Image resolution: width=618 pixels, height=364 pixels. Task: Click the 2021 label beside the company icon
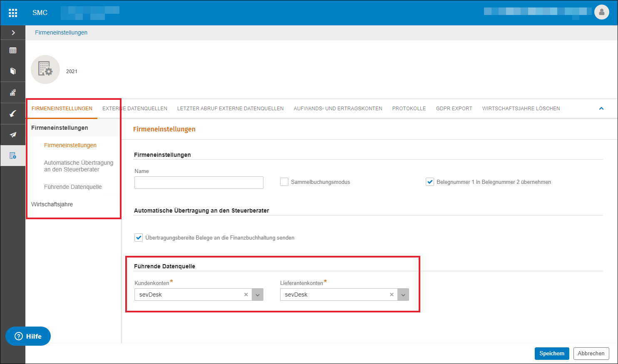(x=72, y=71)
